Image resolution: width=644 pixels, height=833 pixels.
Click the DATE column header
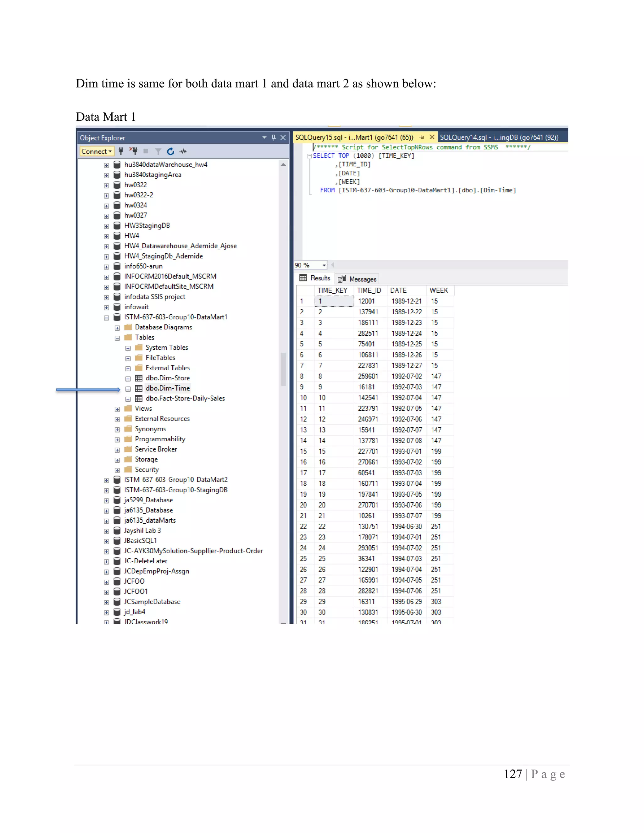[x=407, y=291]
